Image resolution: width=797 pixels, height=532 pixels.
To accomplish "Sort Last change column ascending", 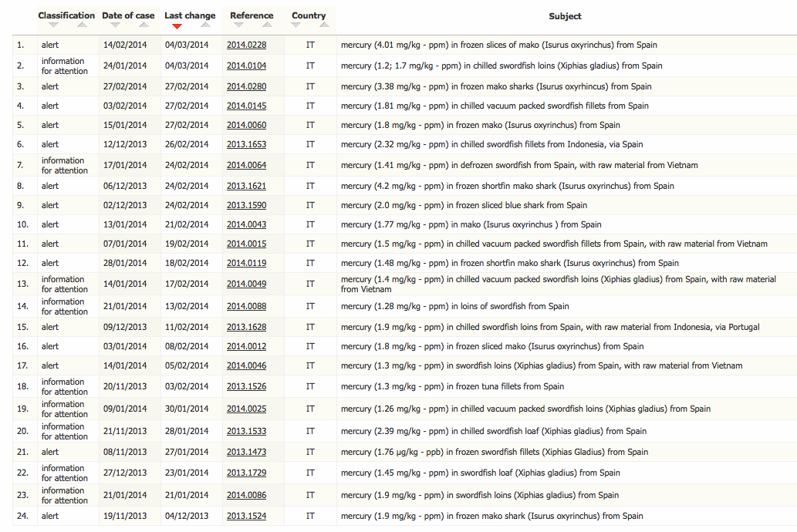I will pos(204,25).
